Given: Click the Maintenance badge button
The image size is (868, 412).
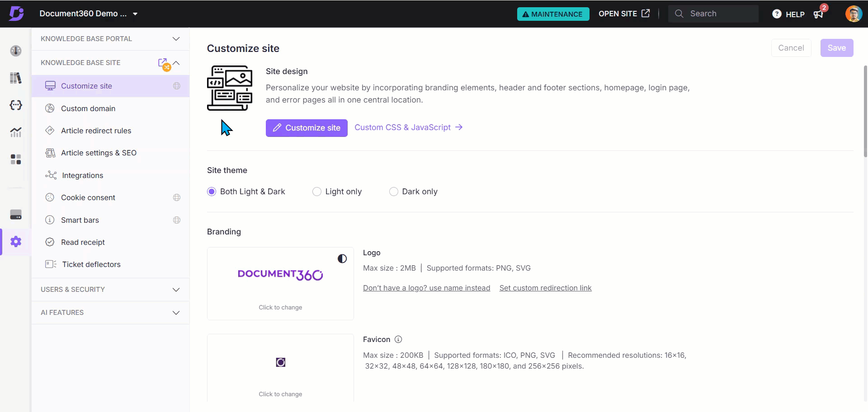Looking at the screenshot, I should [553, 14].
